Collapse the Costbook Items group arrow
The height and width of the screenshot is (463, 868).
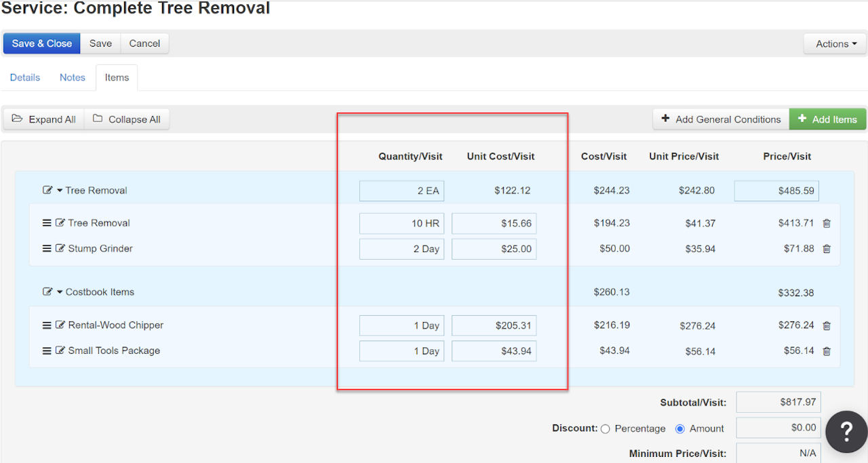click(60, 292)
